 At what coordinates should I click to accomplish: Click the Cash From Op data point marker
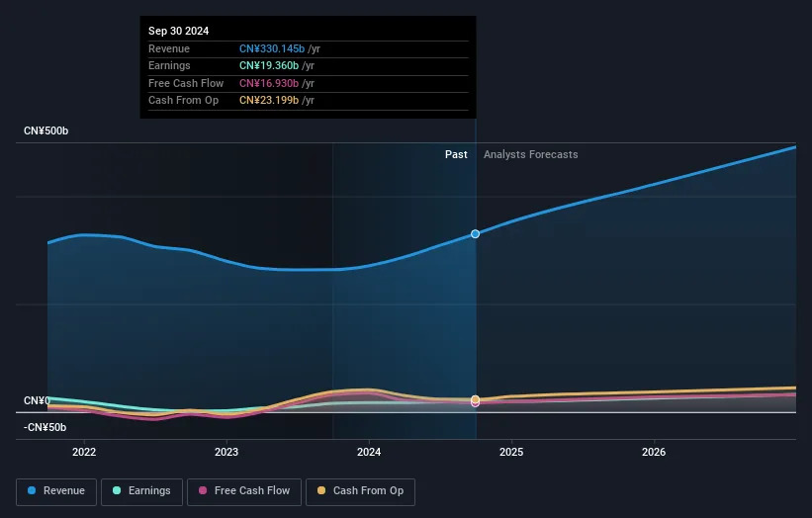coord(475,399)
